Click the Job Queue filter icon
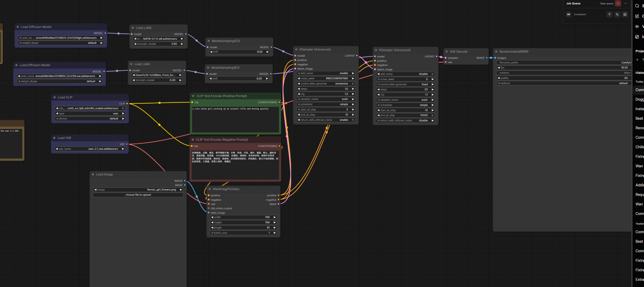644x287 pixels. (x=609, y=14)
